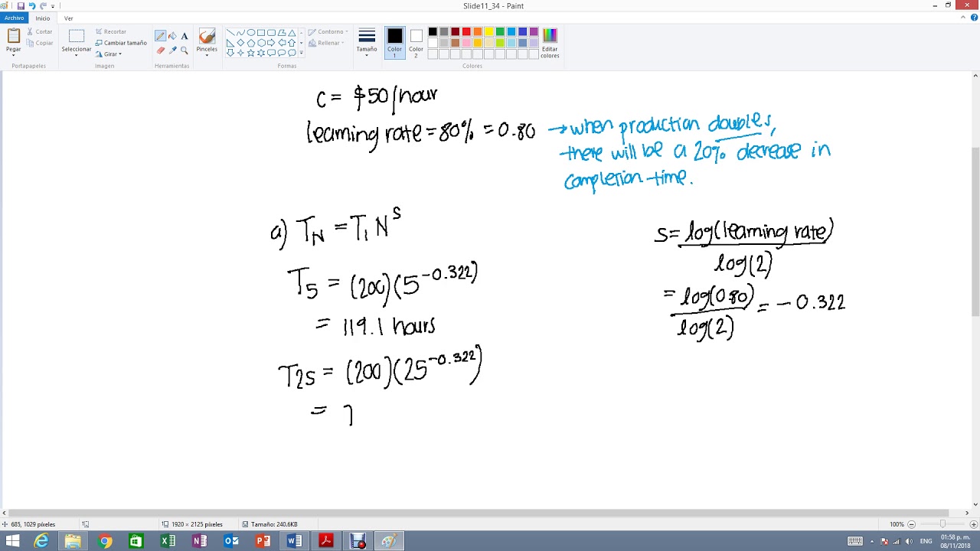Open the Seleccionar dropdown arrow
980x551 pixels.
point(77,55)
